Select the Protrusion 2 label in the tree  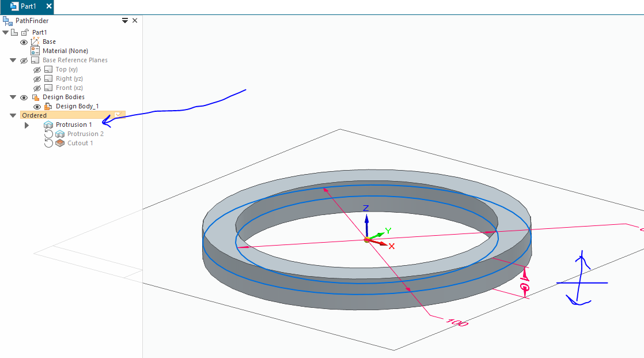point(85,134)
